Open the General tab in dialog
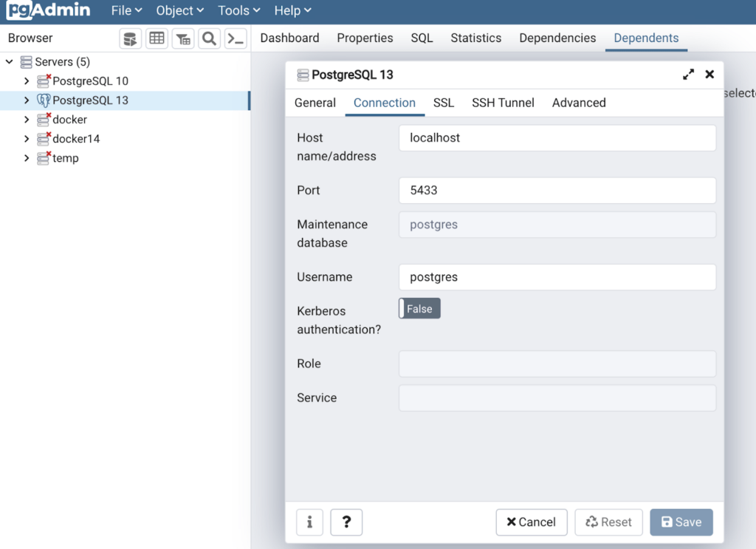 [315, 103]
